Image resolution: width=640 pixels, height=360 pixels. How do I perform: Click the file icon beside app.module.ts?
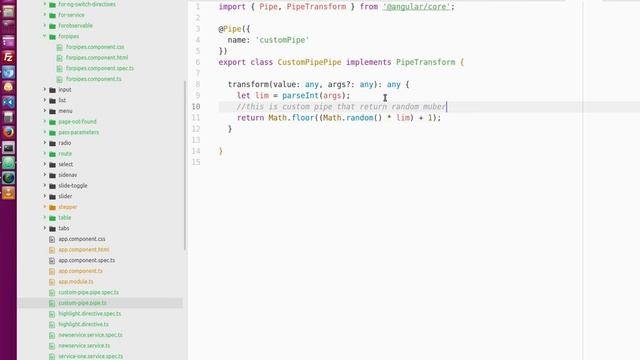coord(52,282)
